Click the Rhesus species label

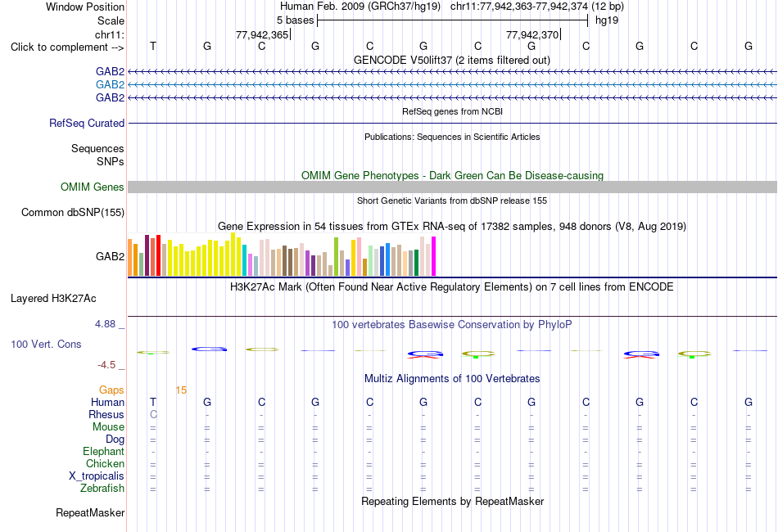106,414
